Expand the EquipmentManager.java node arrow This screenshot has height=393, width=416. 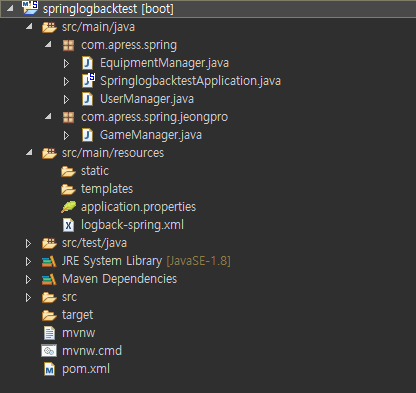(66, 63)
